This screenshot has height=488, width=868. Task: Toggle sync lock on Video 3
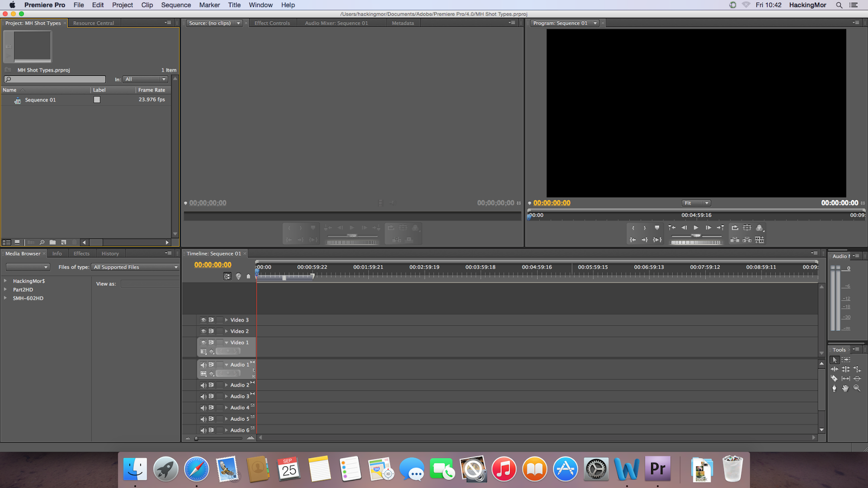(x=211, y=320)
